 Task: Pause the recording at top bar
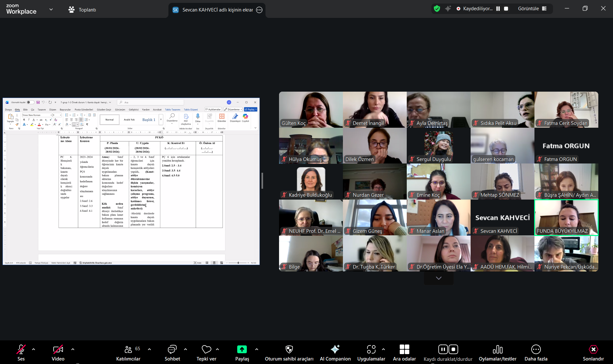(498, 9)
